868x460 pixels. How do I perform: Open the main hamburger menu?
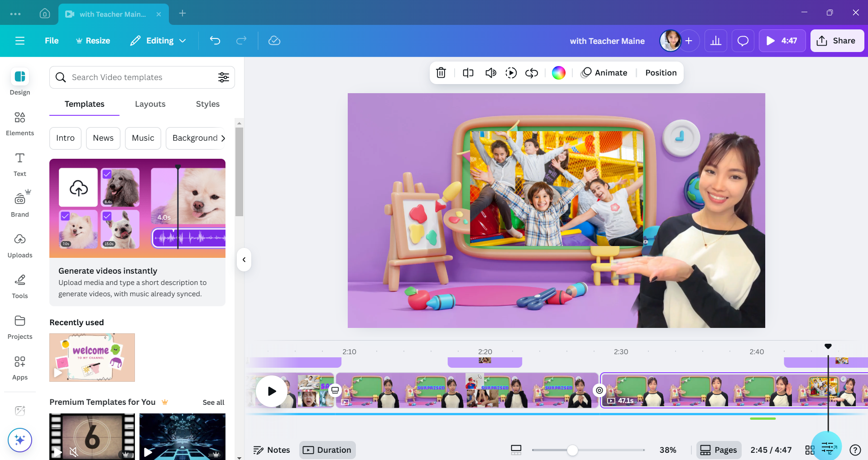pyautogui.click(x=20, y=41)
